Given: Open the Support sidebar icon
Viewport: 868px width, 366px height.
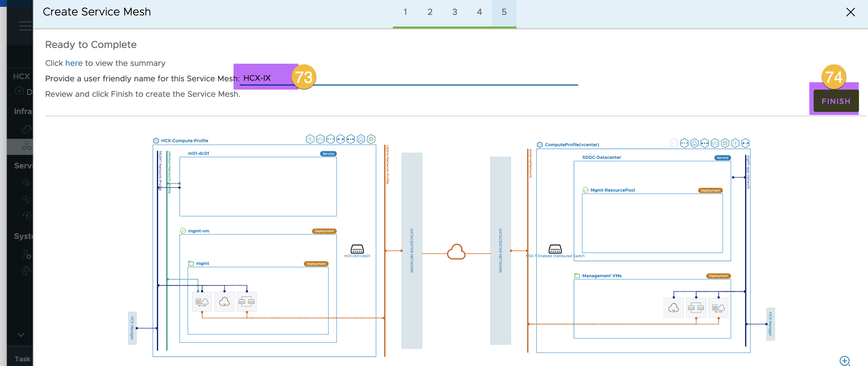Looking at the screenshot, I should coord(26,270).
